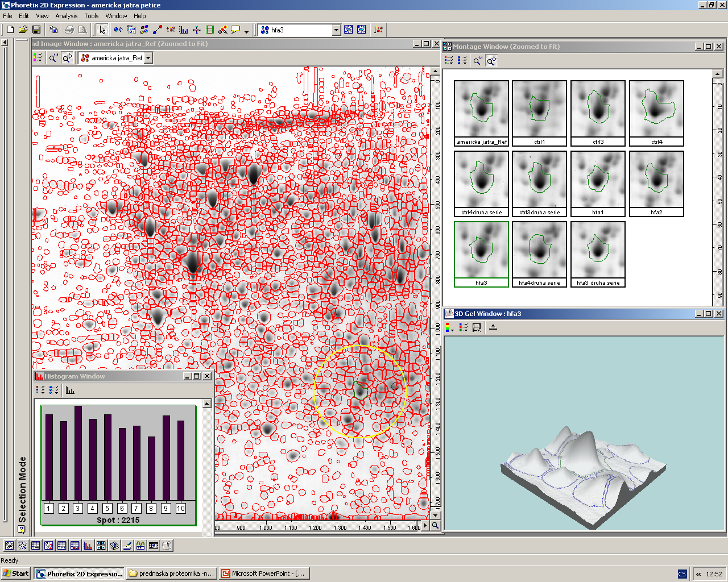728x582 pixels.
Task: Click zoom-to-fit icon in Montage Window toolbar
Action: tap(491, 60)
